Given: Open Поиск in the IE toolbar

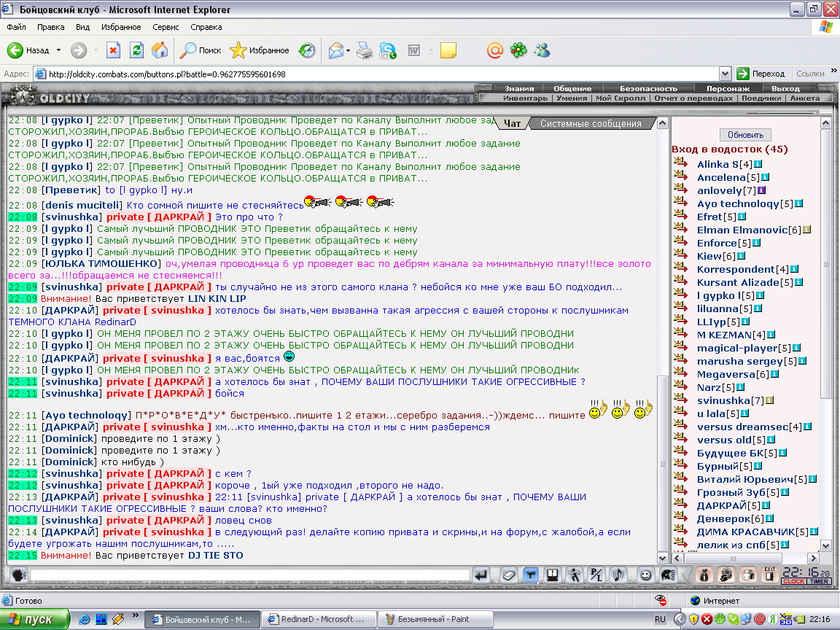Looking at the screenshot, I should (201, 50).
